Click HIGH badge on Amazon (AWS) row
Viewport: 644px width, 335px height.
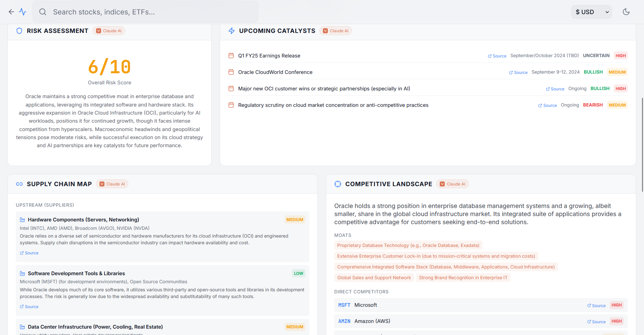click(x=616, y=321)
